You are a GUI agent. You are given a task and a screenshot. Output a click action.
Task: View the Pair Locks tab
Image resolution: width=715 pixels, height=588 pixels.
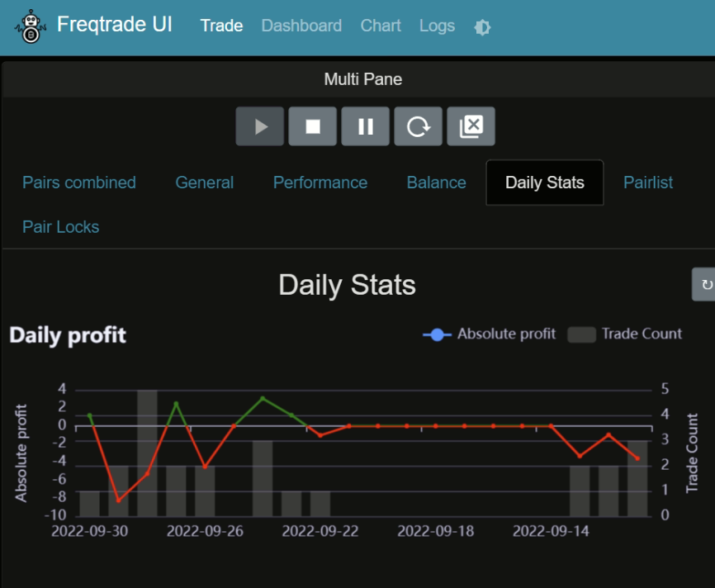[x=60, y=226]
